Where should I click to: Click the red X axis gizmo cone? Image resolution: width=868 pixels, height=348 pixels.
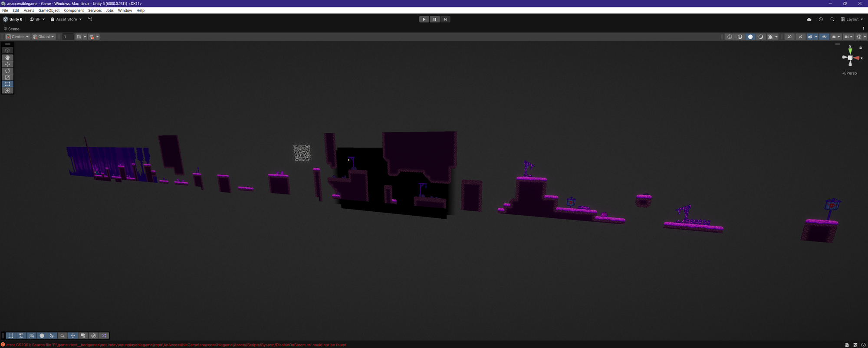(856, 58)
